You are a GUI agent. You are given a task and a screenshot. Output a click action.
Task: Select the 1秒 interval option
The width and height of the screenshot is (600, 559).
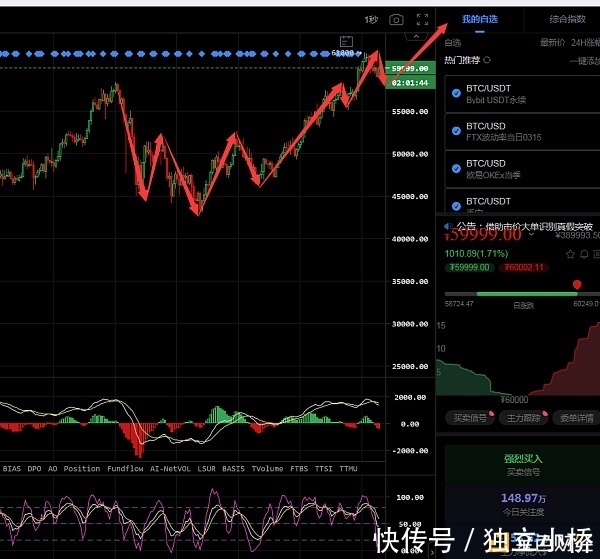coord(371,20)
